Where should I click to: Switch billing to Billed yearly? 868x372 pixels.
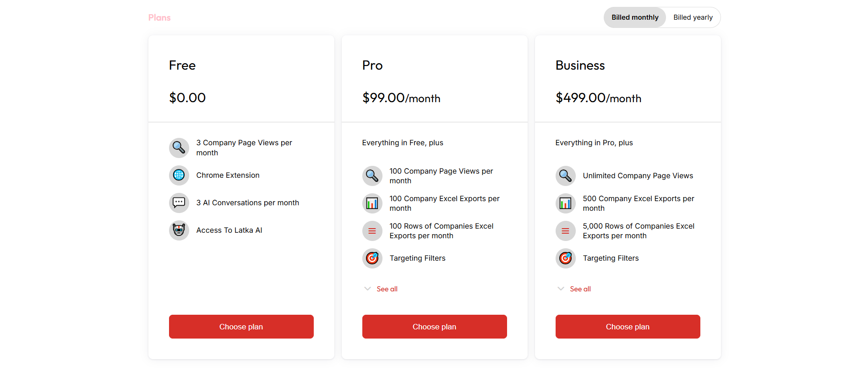[x=693, y=17]
